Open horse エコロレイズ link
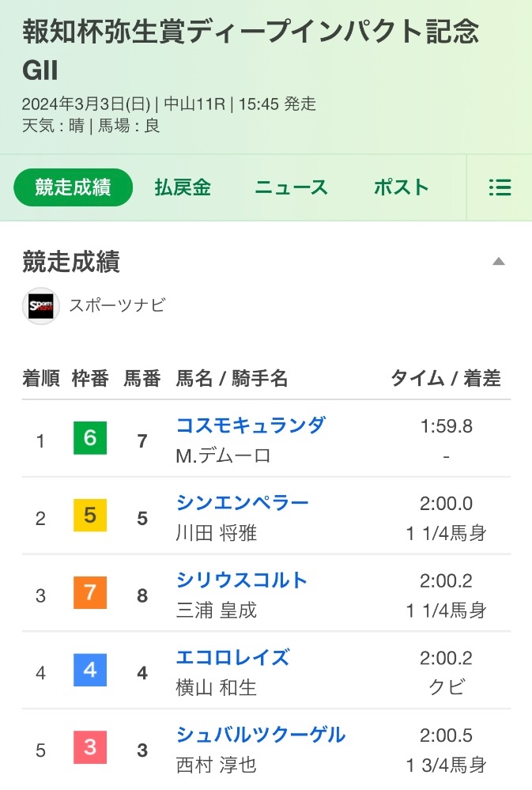532x790 pixels. tap(232, 657)
